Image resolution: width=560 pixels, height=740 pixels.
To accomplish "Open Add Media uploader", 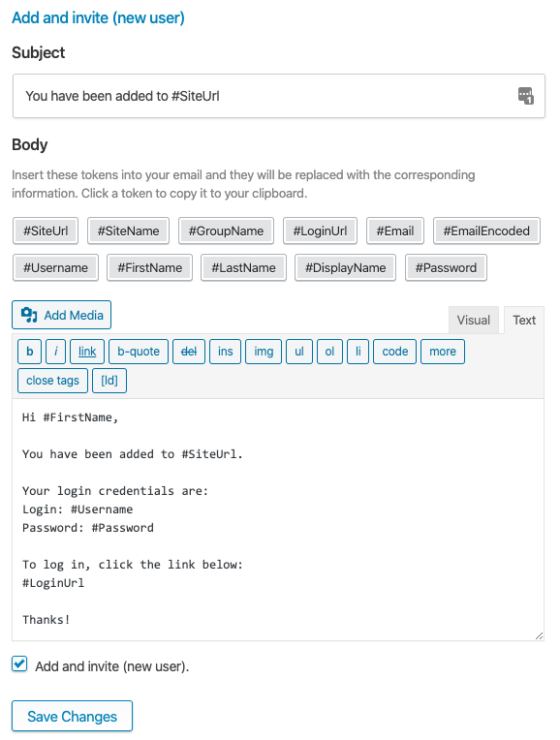I will tap(61, 315).
